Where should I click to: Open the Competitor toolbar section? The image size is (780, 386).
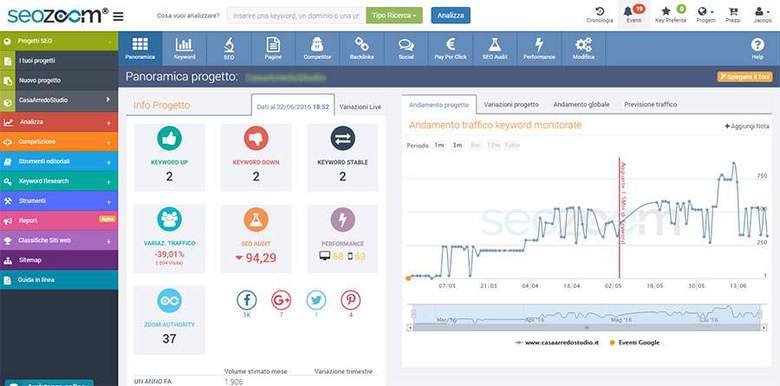click(x=317, y=48)
